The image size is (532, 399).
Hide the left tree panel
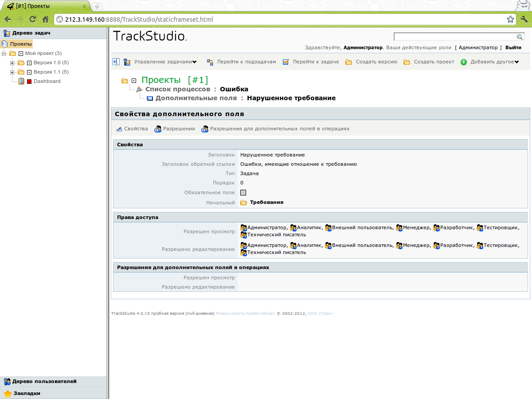click(x=116, y=62)
